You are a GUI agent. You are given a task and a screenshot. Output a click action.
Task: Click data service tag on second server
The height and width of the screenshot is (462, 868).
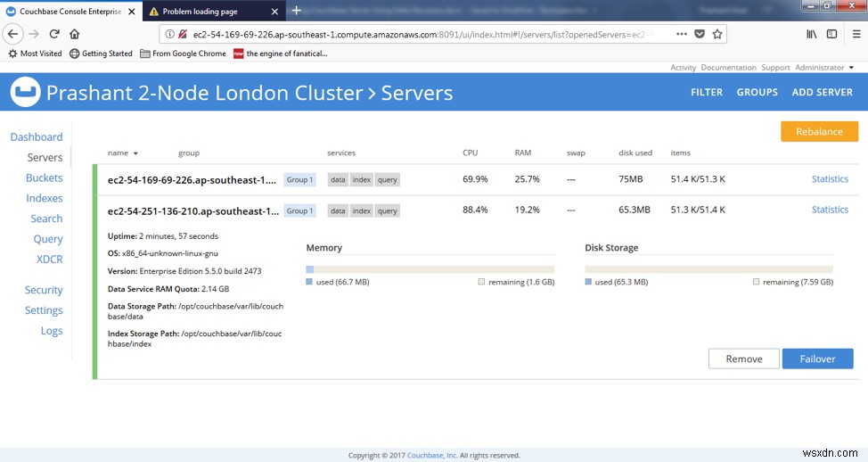pyautogui.click(x=338, y=210)
